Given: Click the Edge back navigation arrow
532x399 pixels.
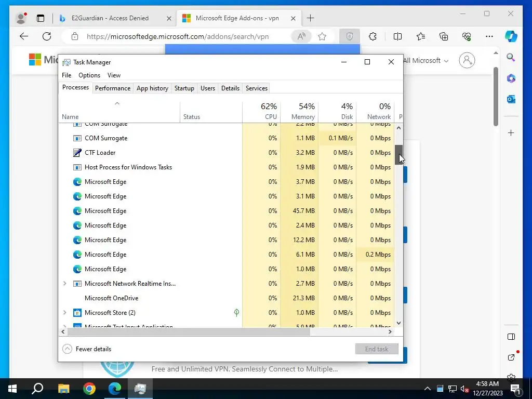Looking at the screenshot, I should [24, 36].
